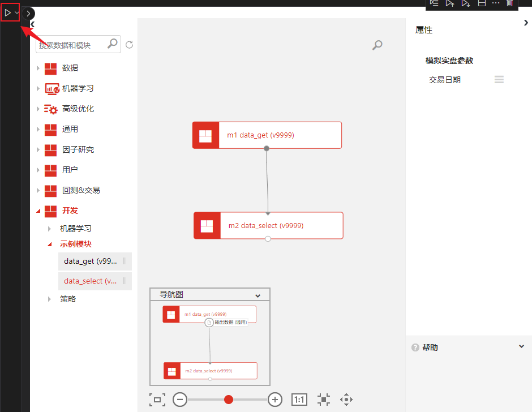The height and width of the screenshot is (412, 532).
Task: Click the canvas search magnifier icon
Action: (377, 45)
